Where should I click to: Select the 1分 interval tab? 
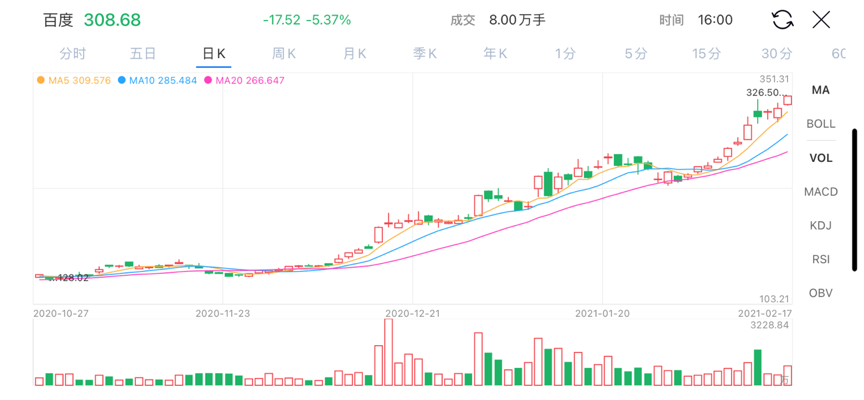(x=566, y=54)
